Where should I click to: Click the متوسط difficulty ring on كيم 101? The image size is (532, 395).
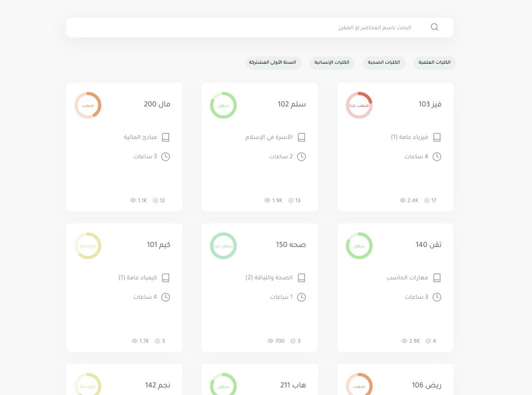point(88,246)
